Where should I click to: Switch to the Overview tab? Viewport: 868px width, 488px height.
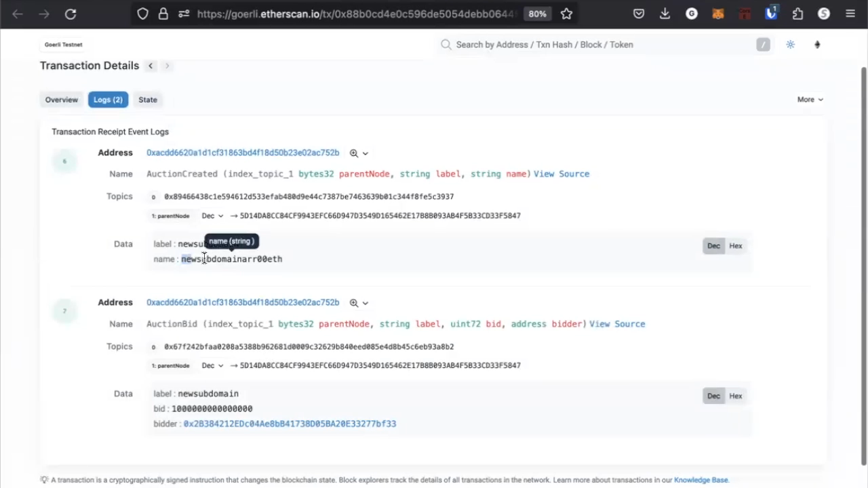tap(62, 100)
